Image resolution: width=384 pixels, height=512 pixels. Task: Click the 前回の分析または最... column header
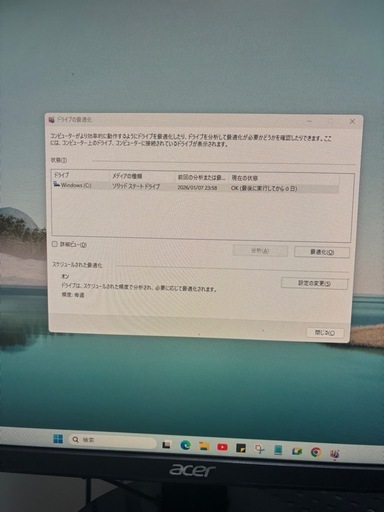coord(202,177)
